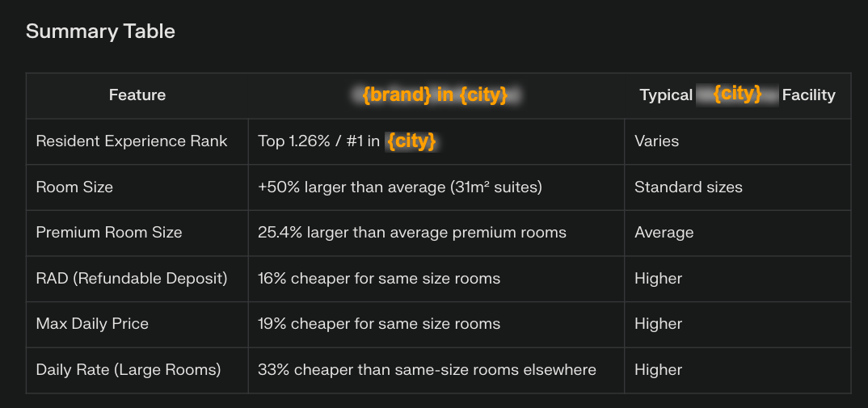868x408 pixels.
Task: Select the "Top 1.26% / #1" cell
Action: click(347, 141)
